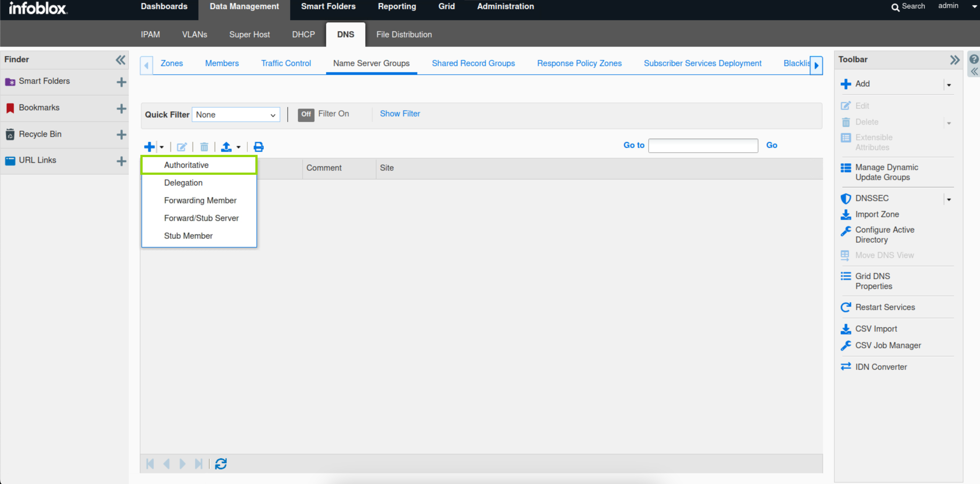The width and height of the screenshot is (980, 484).
Task: Open the Quick Filter dropdown
Action: (235, 115)
